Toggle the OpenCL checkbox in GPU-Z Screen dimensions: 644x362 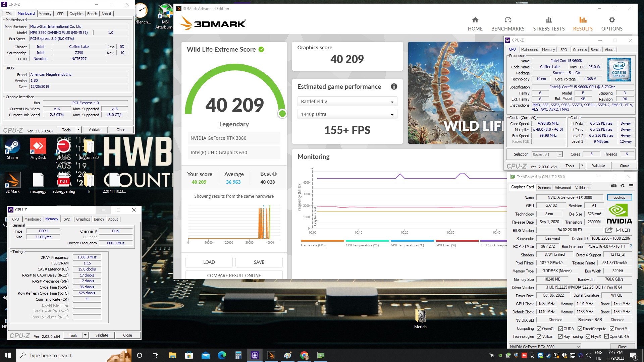click(x=539, y=328)
